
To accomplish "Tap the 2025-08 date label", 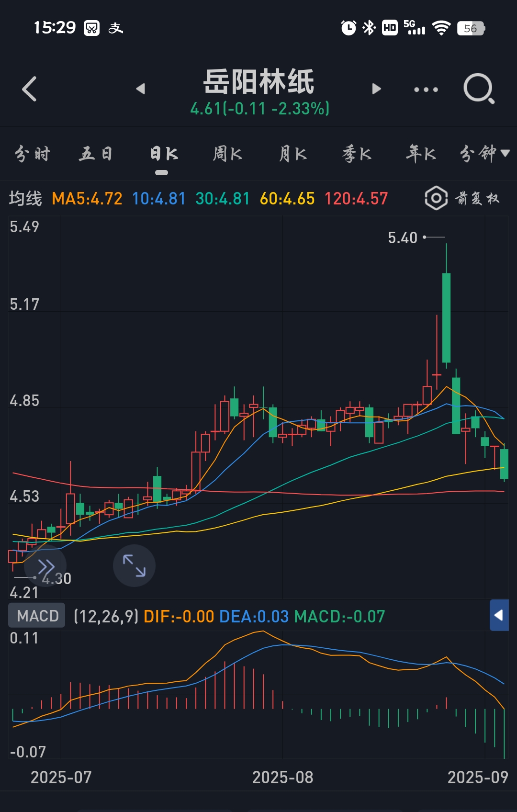I will 282,777.
